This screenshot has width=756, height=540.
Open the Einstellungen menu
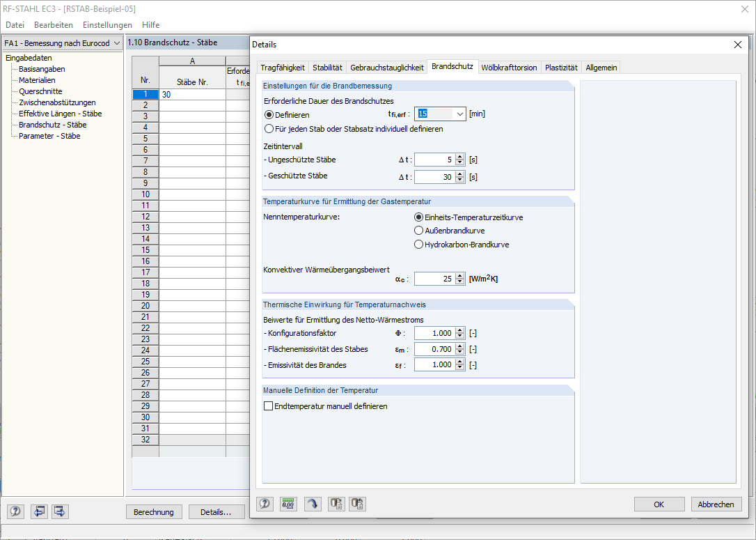(x=107, y=24)
